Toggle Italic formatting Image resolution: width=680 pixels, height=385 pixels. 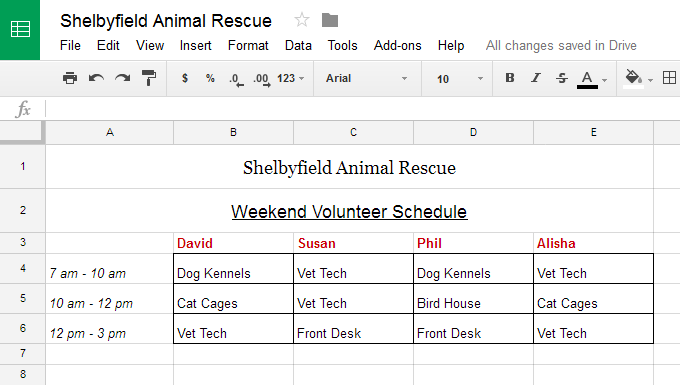pyautogui.click(x=536, y=78)
